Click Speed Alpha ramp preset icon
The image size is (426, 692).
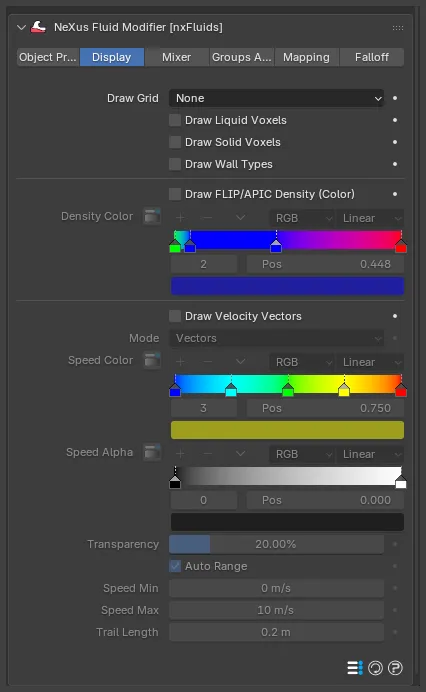pyautogui.click(x=152, y=452)
